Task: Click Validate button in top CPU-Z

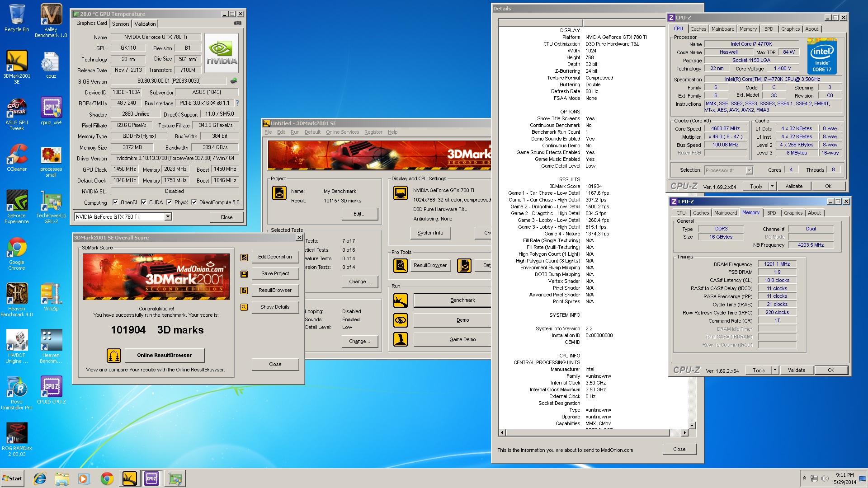Action: (794, 186)
